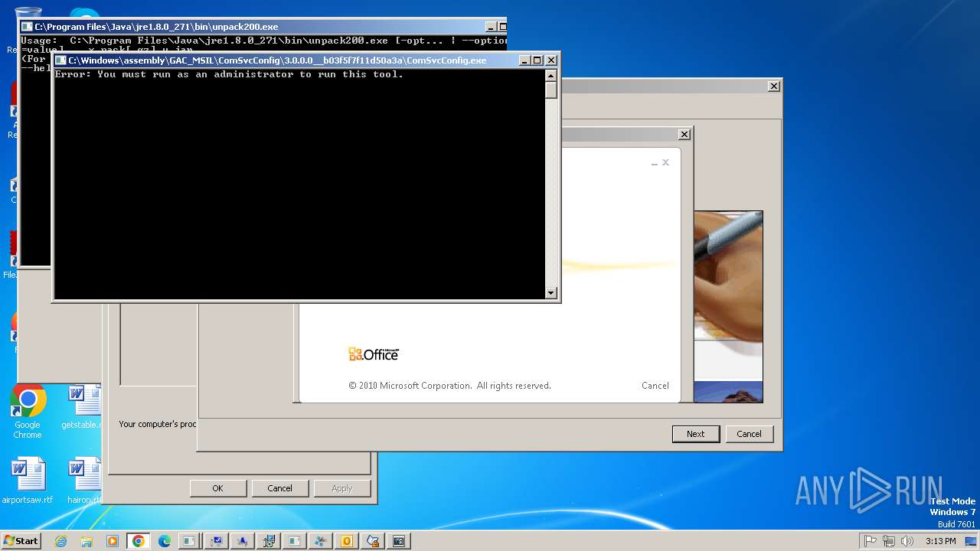Open the Start menu
980x551 pixels.
click(21, 541)
